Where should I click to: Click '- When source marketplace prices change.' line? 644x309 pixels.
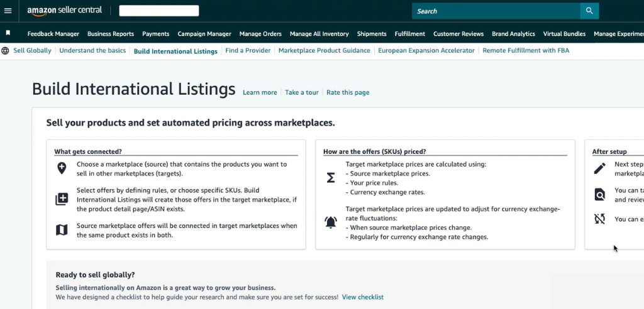[x=409, y=227]
